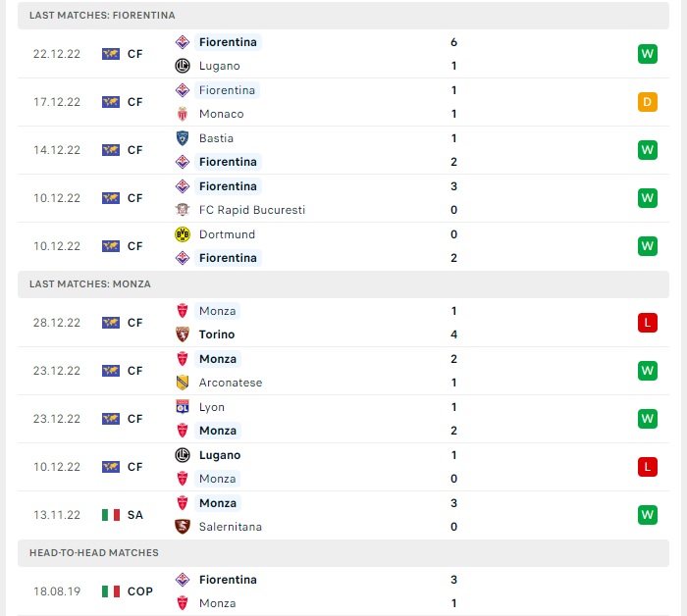Click the Monaco club crest icon
The height and width of the screenshot is (616, 687).
coord(183,114)
